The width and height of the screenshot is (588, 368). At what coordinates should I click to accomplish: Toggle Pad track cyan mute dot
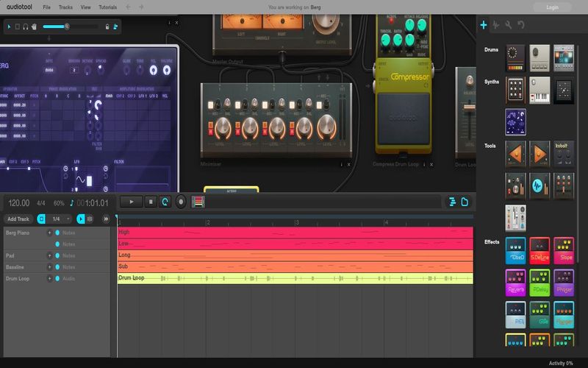(x=57, y=255)
